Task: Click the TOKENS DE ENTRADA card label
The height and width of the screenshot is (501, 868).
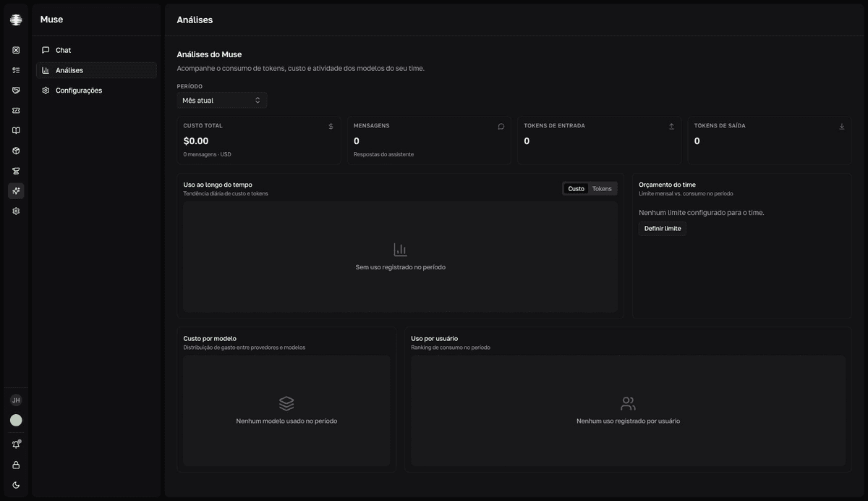Action: coord(555,125)
